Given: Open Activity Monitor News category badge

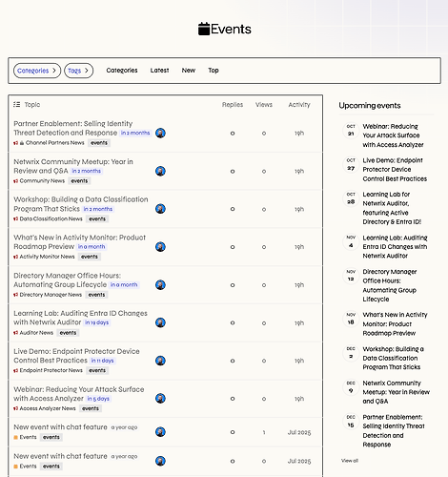Looking at the screenshot, I should coord(44,257).
